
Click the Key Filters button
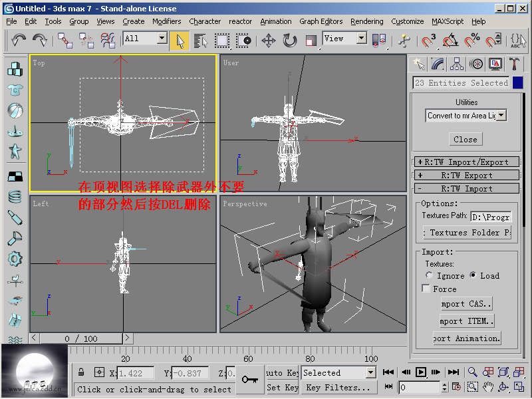pyautogui.click(x=338, y=388)
